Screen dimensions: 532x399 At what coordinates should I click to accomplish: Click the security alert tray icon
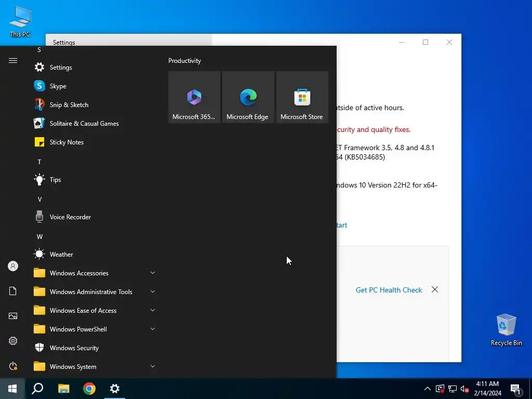point(440,389)
